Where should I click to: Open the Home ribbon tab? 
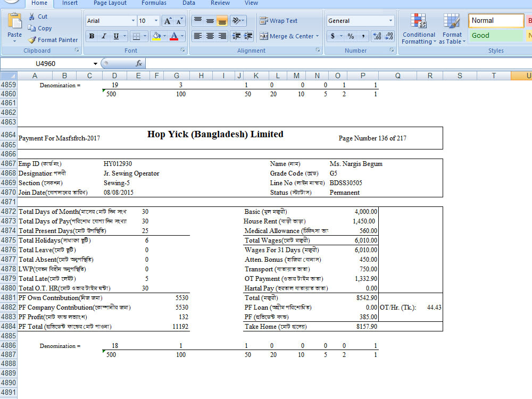click(39, 3)
